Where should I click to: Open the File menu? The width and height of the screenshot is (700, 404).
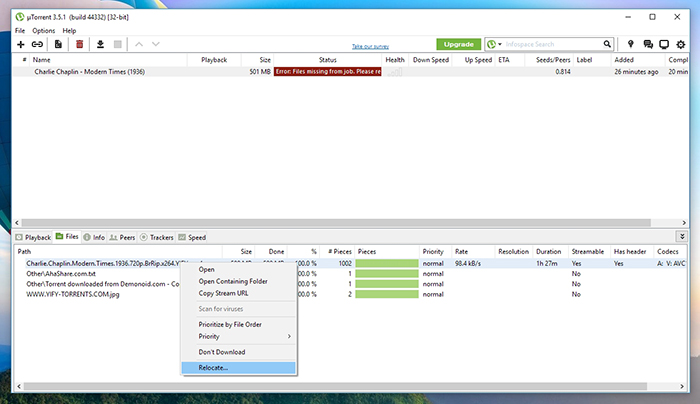(x=20, y=31)
